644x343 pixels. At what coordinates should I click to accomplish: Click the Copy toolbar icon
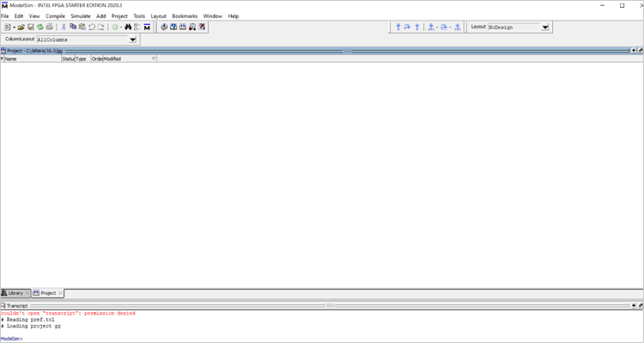click(73, 27)
